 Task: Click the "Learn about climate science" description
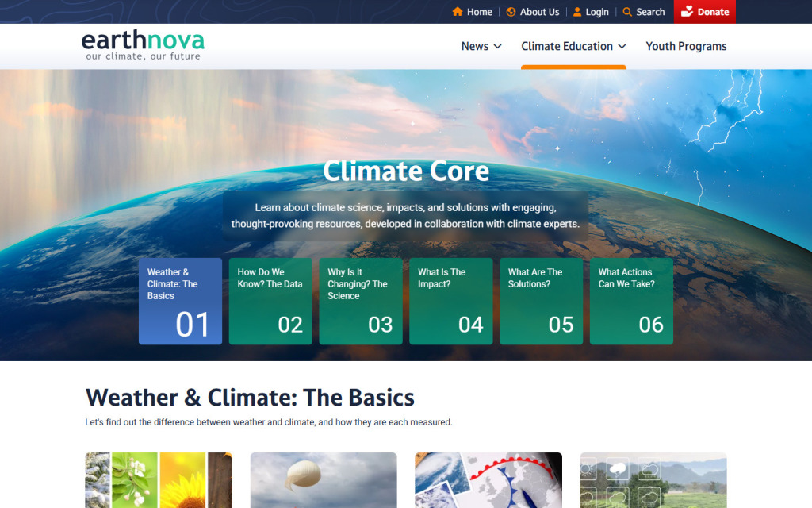[405, 216]
